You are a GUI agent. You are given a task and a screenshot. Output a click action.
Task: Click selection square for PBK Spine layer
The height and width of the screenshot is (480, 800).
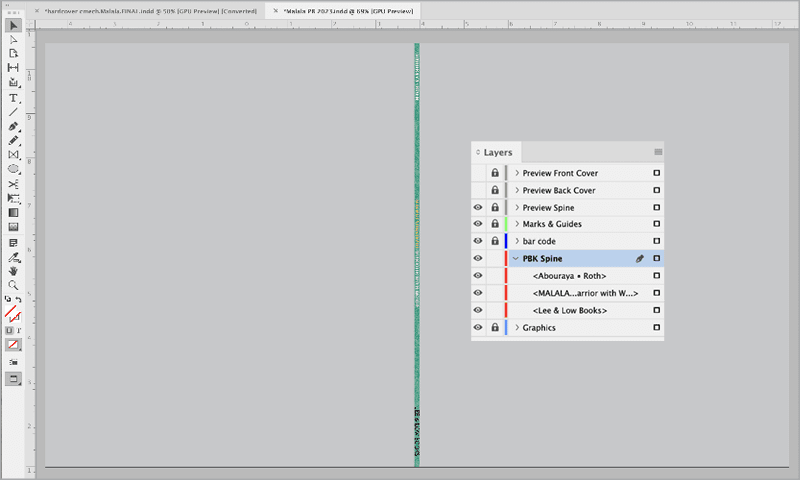657,258
